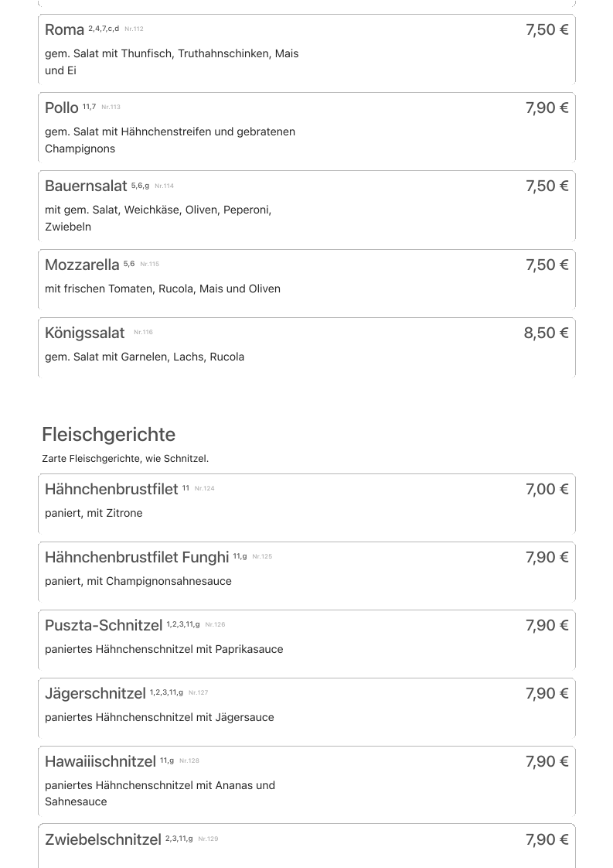Choose Bauernsalat from the menu

click(x=86, y=186)
